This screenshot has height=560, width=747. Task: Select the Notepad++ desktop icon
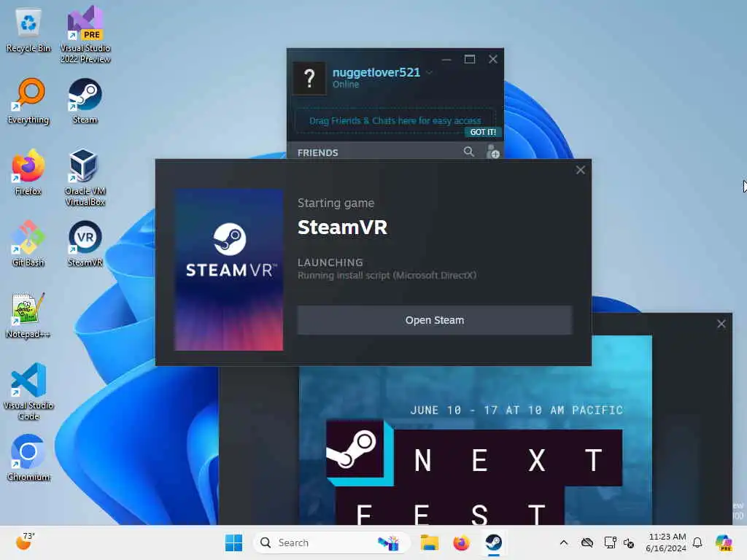[28, 315]
